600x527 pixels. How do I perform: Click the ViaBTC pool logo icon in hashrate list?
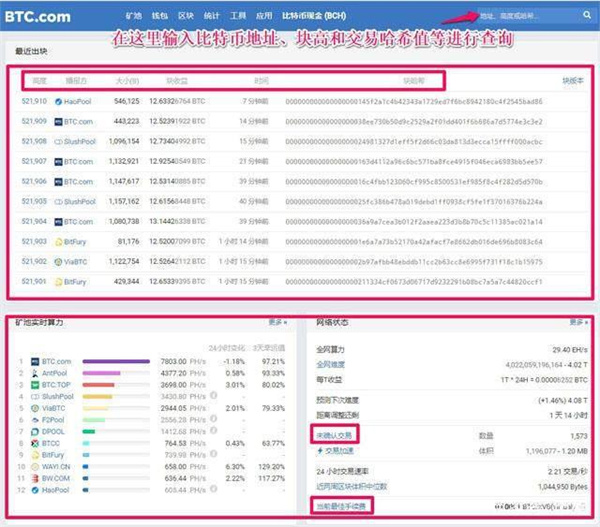point(34,408)
